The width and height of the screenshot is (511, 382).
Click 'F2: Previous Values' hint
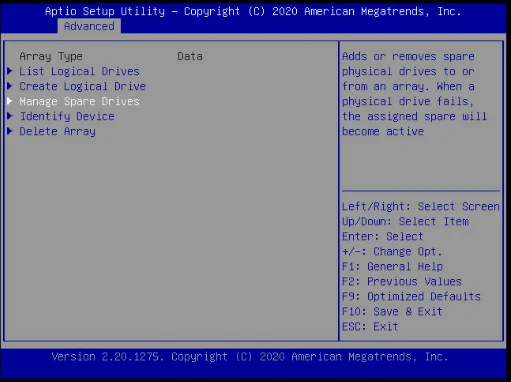pyautogui.click(x=402, y=281)
